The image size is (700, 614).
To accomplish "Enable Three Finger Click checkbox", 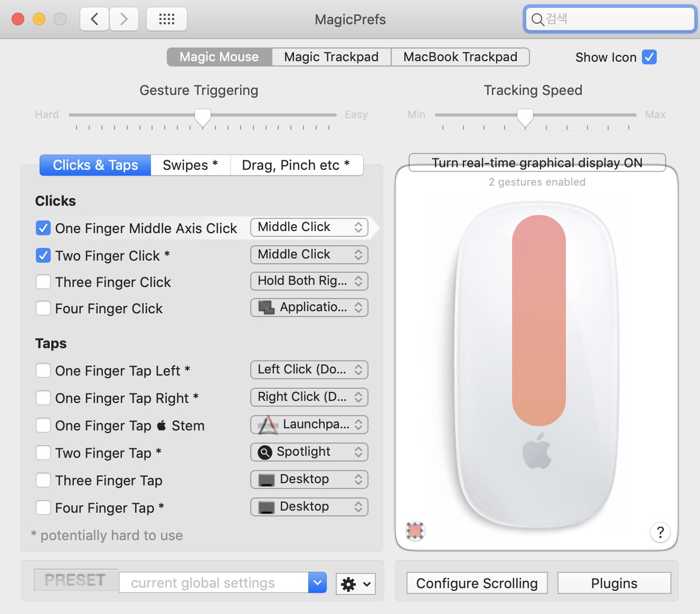I will click(43, 282).
